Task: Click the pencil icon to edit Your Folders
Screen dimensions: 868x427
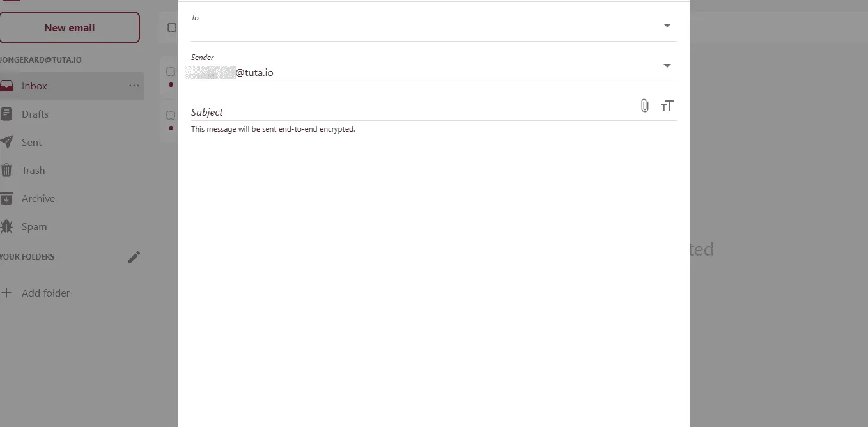Action: point(134,256)
